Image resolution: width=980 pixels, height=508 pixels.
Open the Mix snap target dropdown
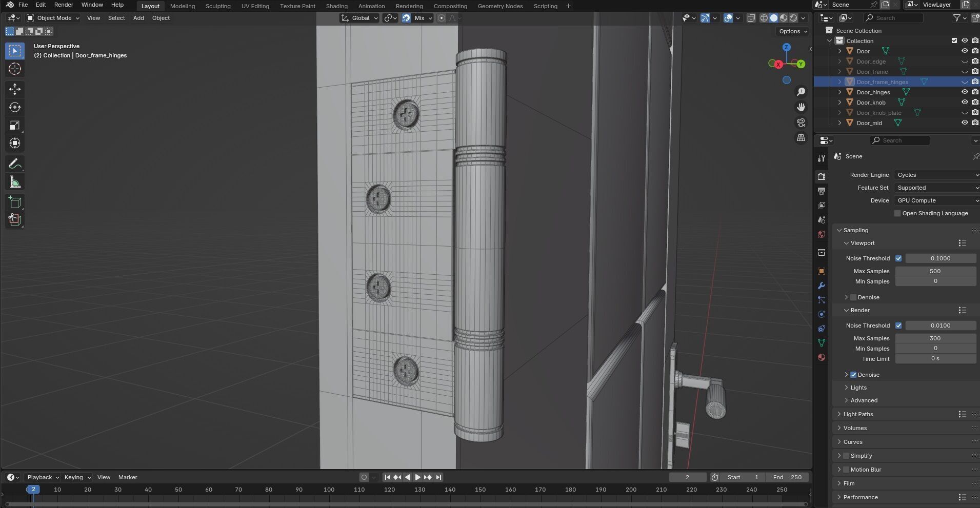pos(423,18)
